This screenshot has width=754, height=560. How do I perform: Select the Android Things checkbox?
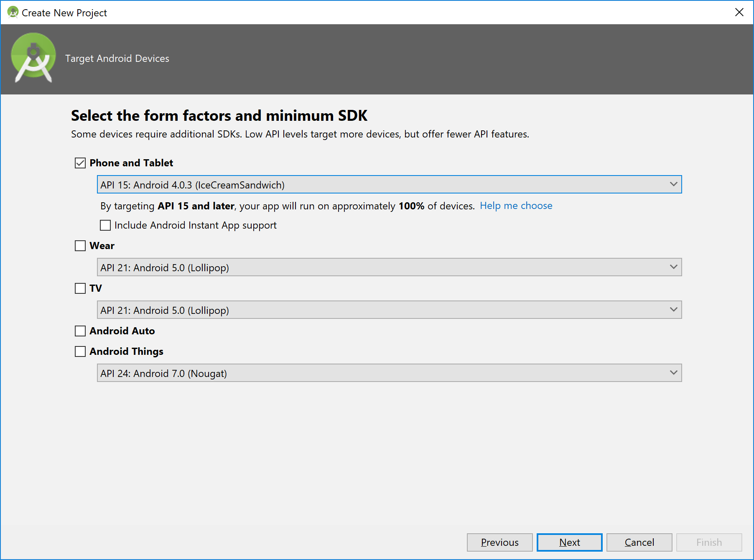point(80,351)
